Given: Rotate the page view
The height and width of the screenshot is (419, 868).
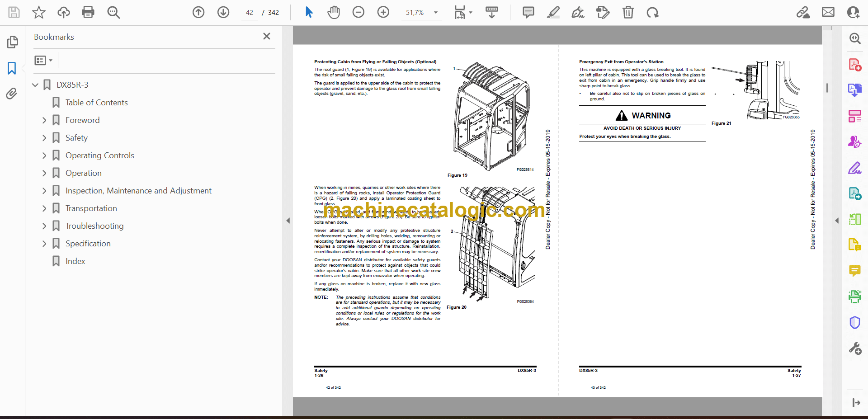Looking at the screenshot, I should point(652,12).
